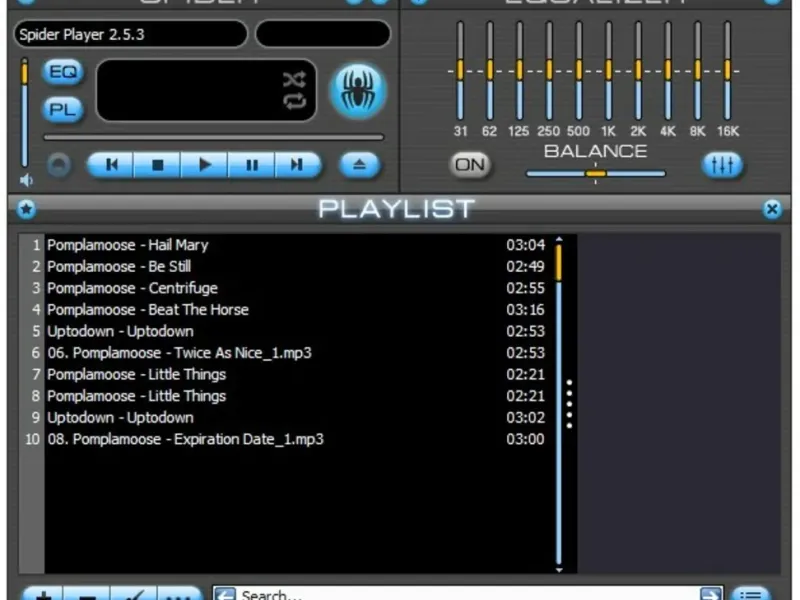Screen dimensions: 800x600
Task: Open the spider logo main menu
Action: [358, 91]
